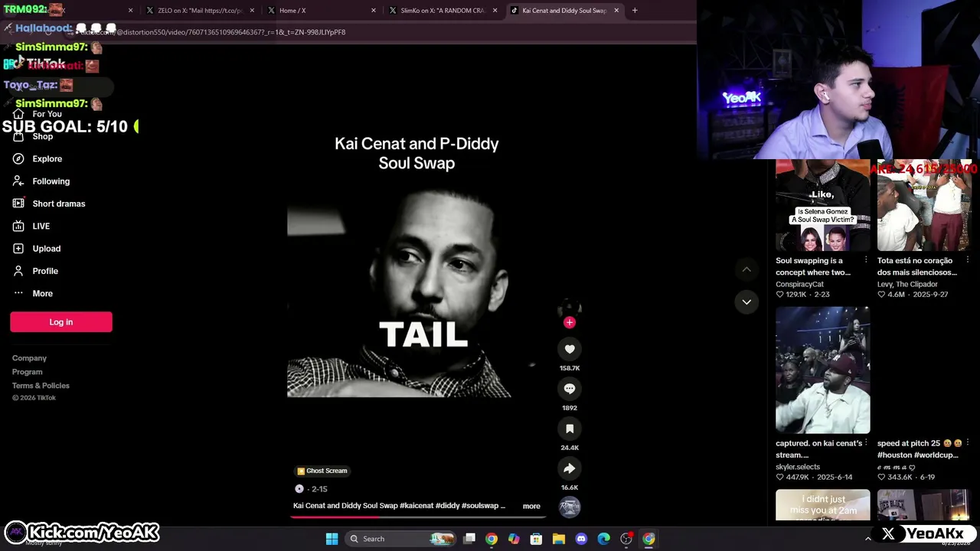The image size is (980, 551).
Task: Show hidden system tray icons
Action: click(867, 539)
